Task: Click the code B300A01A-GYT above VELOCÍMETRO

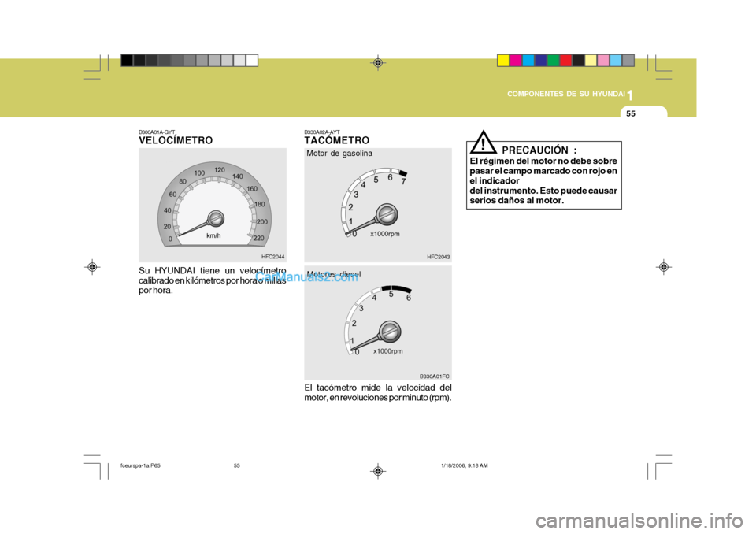Action: point(157,132)
